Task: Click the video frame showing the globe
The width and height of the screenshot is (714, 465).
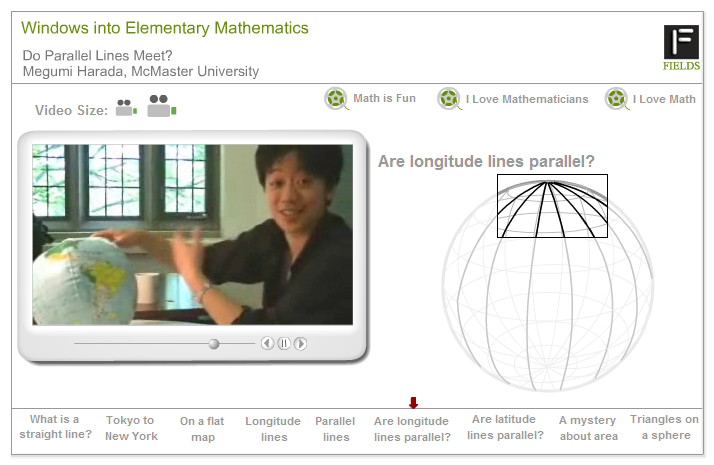Action: (x=192, y=234)
